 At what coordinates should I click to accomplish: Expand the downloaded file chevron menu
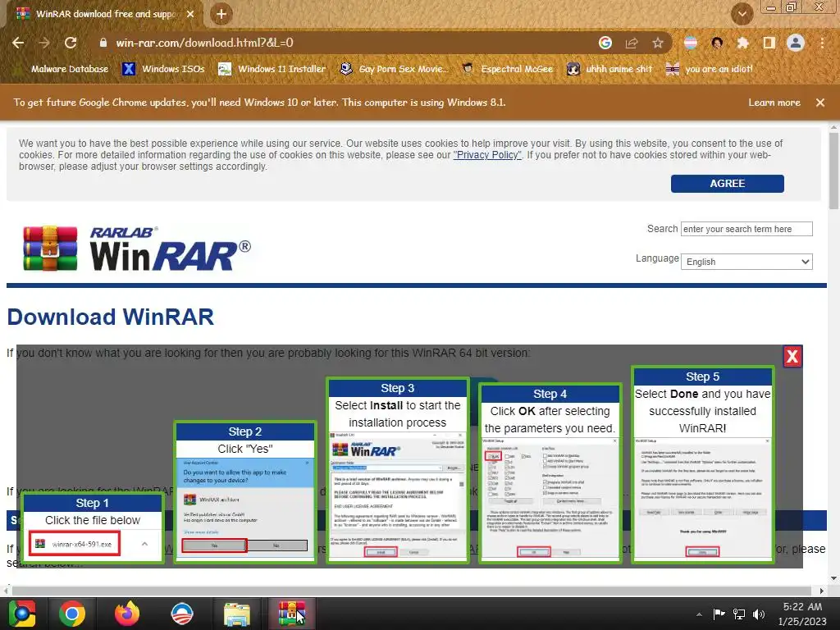pyautogui.click(x=144, y=544)
